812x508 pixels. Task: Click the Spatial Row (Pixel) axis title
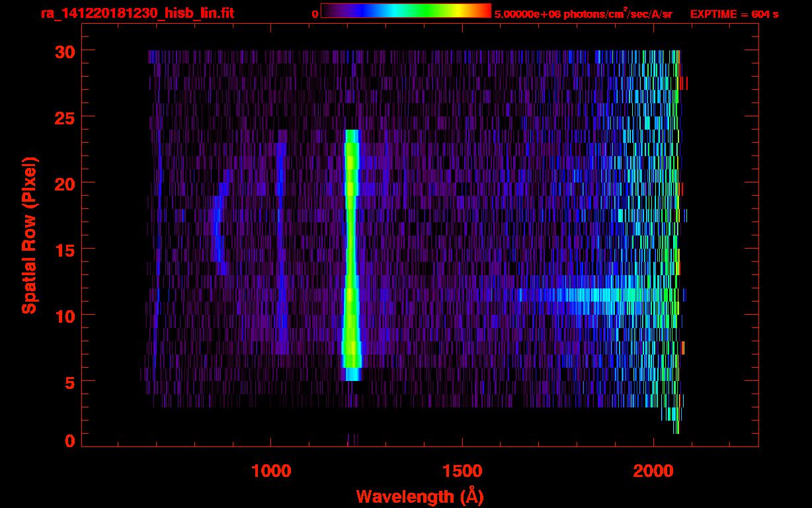click(28, 235)
